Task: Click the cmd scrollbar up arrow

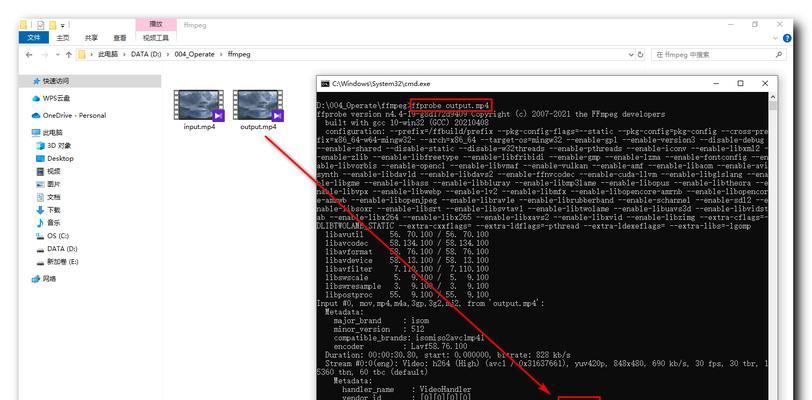Action: pyautogui.click(x=773, y=97)
